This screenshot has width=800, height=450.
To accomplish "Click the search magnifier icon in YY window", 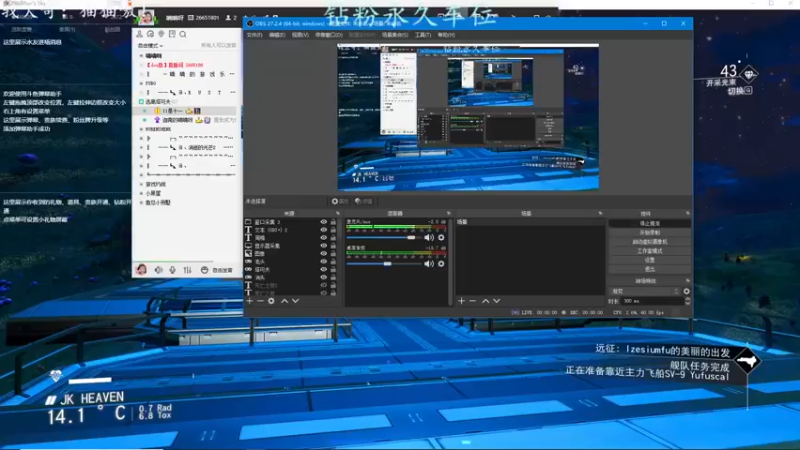I will point(183,34).
